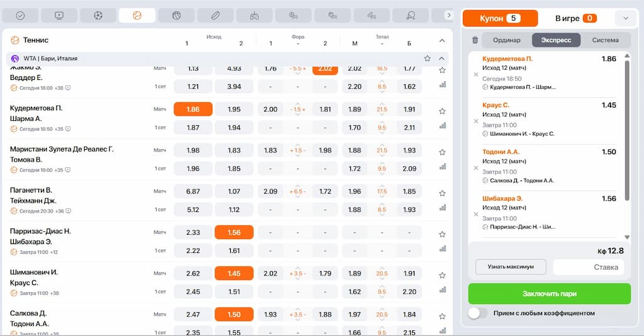This screenshot has width=644, height=336.
Task: Remove Краус С. bet from coupon
Action: click(x=475, y=121)
